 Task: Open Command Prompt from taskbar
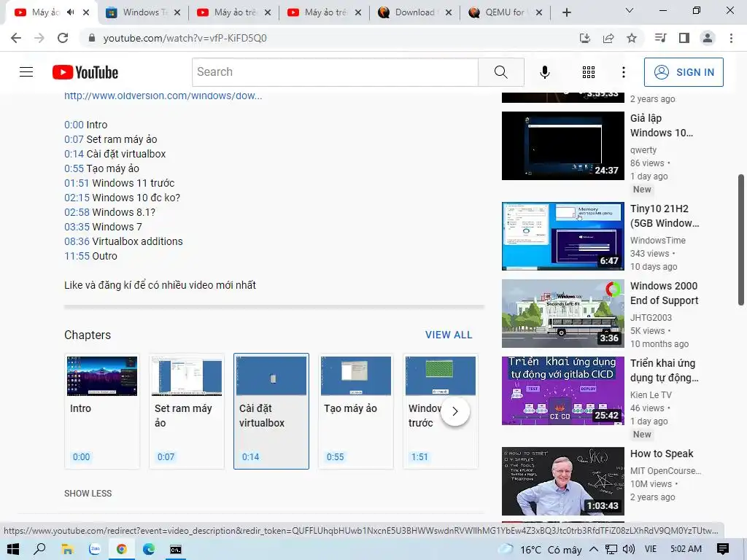(x=176, y=549)
